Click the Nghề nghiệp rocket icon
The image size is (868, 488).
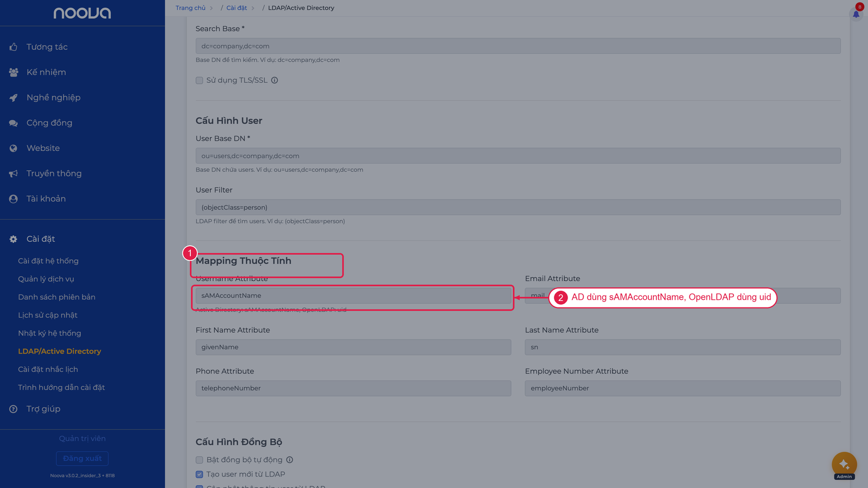[14, 98]
